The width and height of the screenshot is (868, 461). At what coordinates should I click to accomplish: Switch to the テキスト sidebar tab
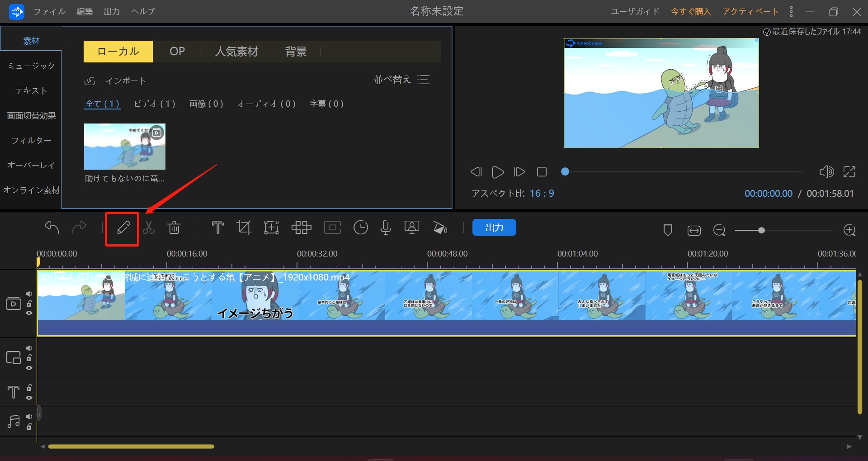[31, 91]
